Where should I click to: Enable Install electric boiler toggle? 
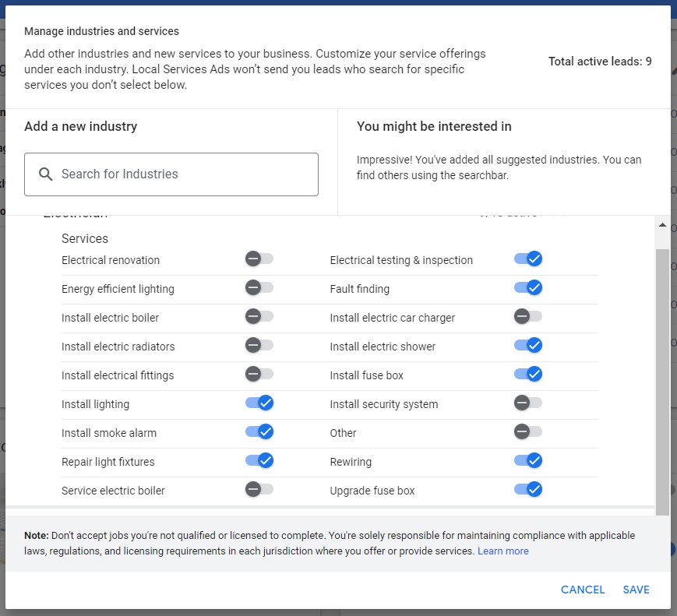pos(259,317)
